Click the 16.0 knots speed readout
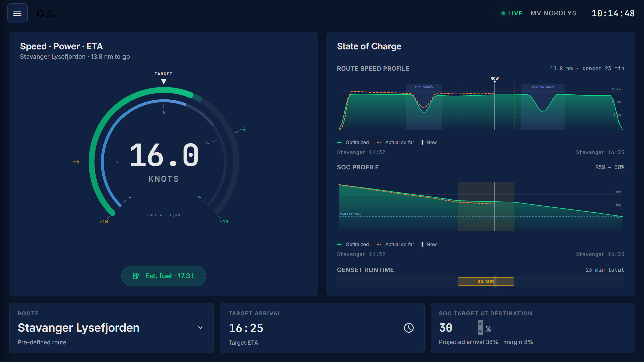The image size is (644, 362). point(164,155)
